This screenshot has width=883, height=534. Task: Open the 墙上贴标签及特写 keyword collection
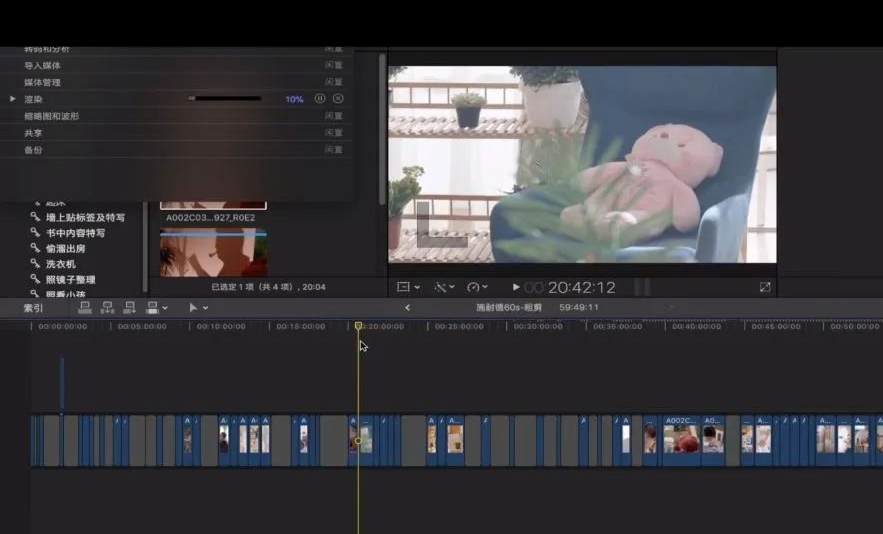tap(85, 217)
